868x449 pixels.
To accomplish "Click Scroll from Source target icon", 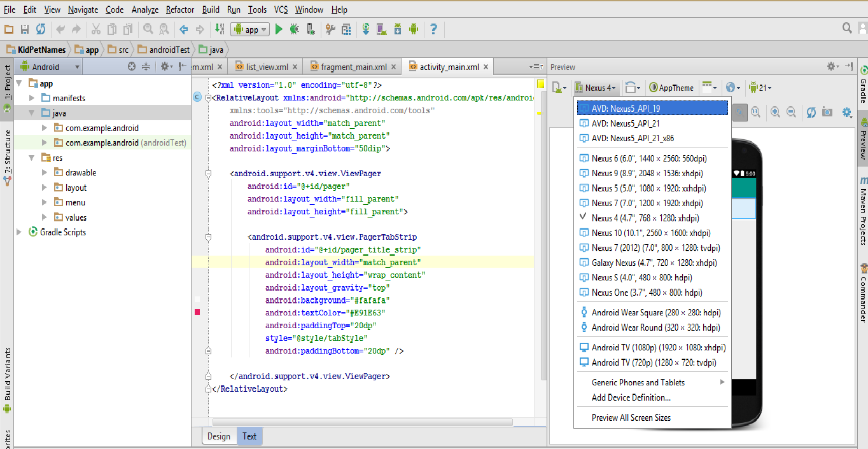I will click(132, 66).
